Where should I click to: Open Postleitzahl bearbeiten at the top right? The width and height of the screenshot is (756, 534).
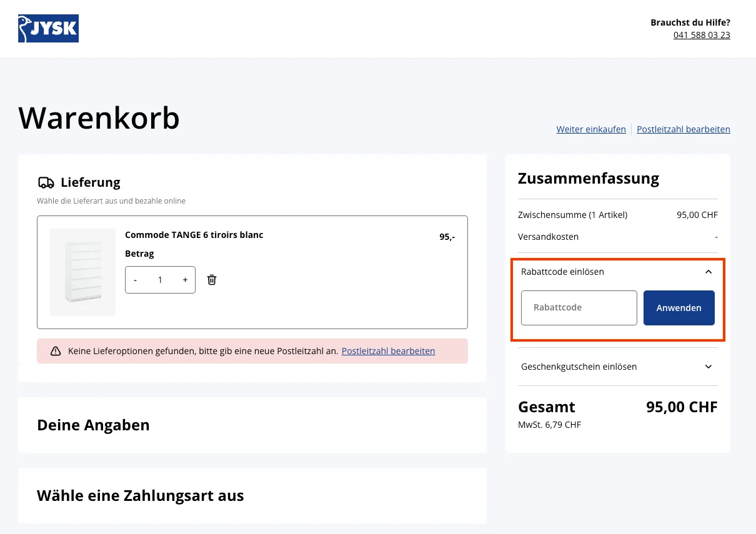683,129
